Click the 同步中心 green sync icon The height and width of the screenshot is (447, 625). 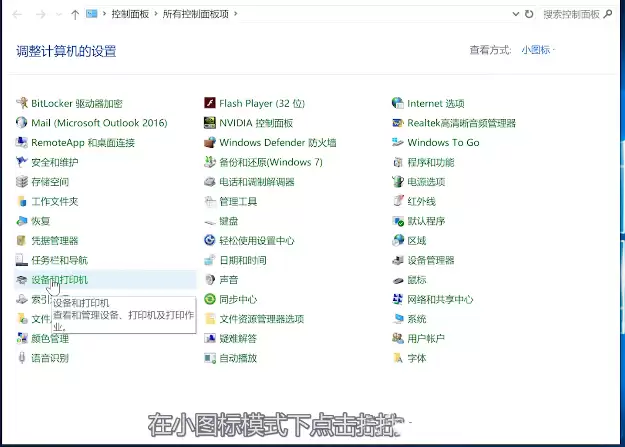click(210, 299)
